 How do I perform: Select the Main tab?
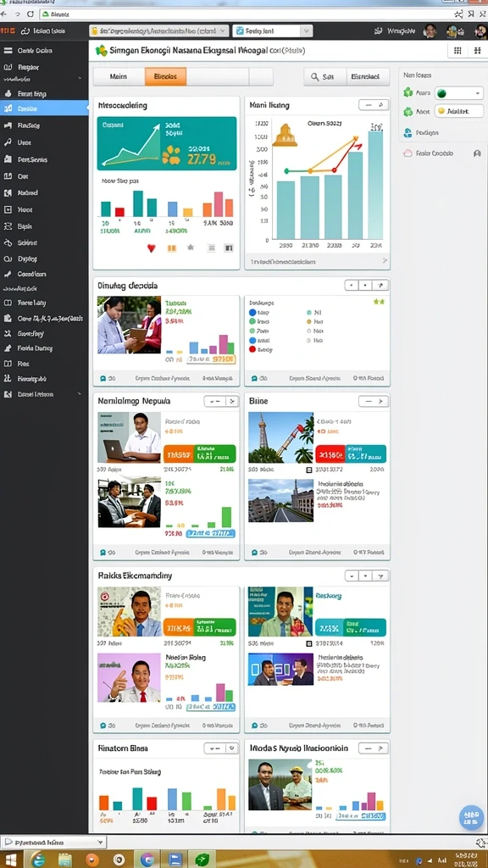[119, 76]
